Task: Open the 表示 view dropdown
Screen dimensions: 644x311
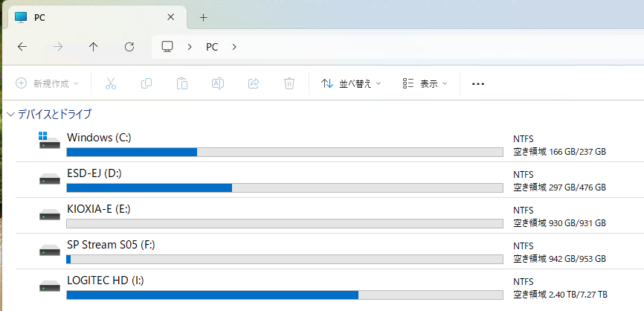Action: [x=425, y=83]
